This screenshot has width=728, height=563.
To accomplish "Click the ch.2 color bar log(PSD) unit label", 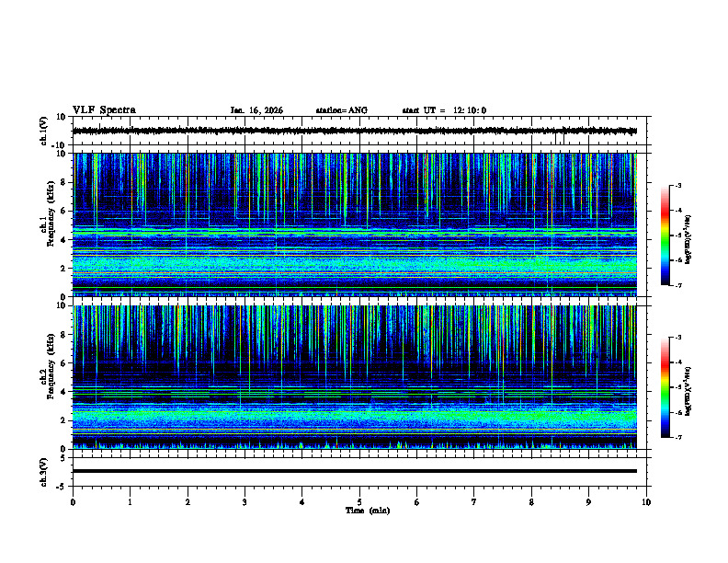I will [688, 391].
